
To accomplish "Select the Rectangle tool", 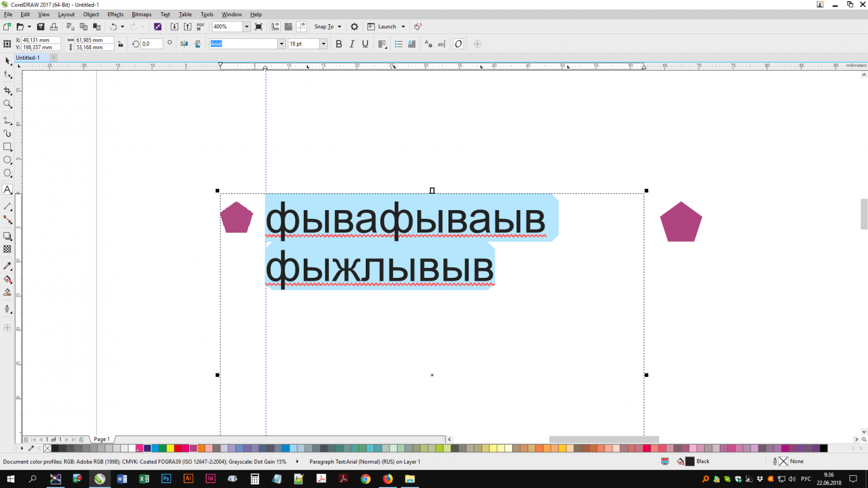I will [8, 146].
